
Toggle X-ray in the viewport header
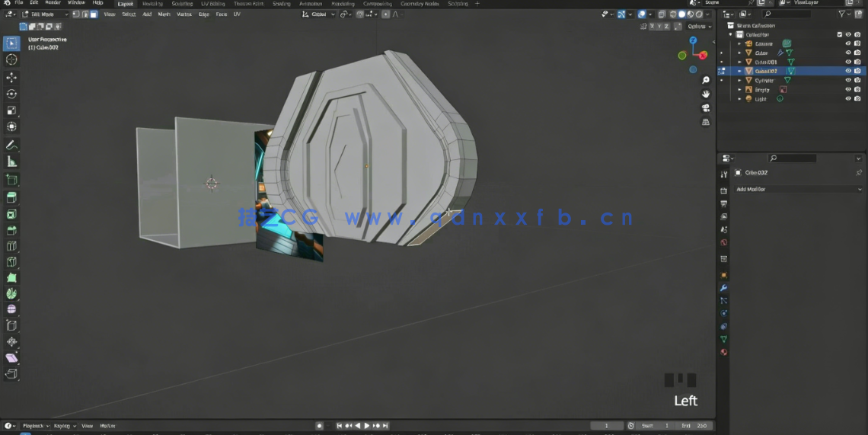662,14
